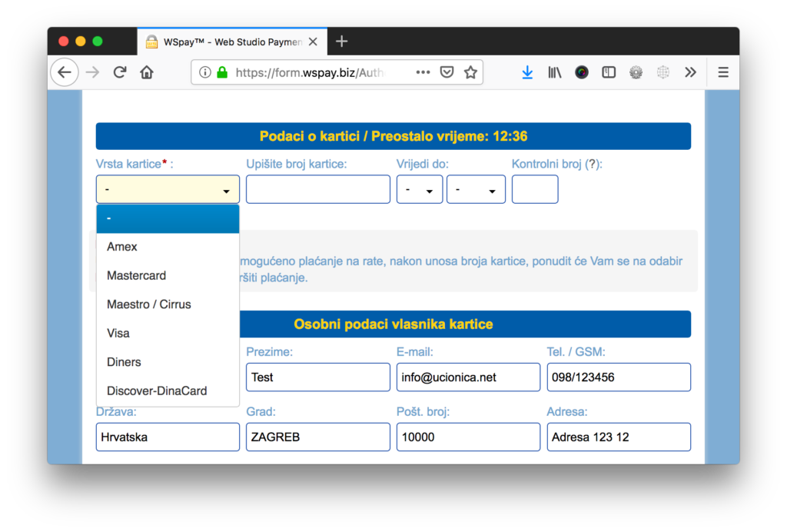Expand the expiry month dropdown
The height and width of the screenshot is (532, 787).
pos(420,190)
